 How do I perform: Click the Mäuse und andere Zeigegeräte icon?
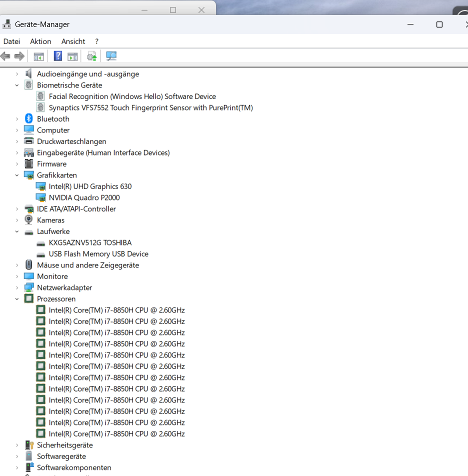(29, 264)
